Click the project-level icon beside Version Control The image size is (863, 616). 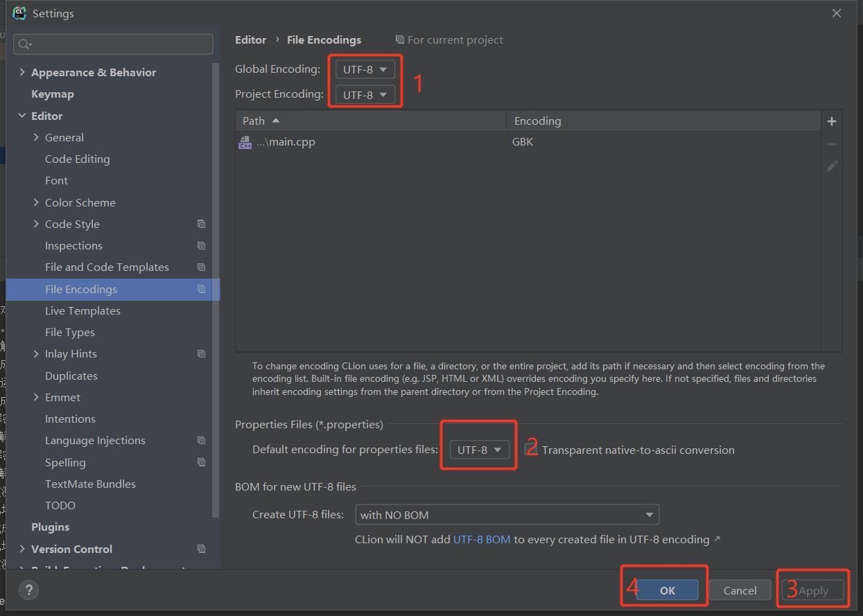[201, 549]
